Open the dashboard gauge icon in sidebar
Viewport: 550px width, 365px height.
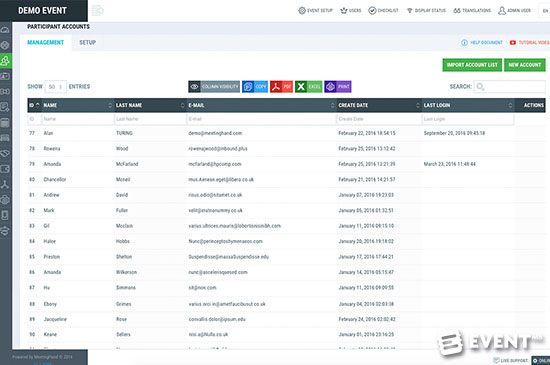(5, 30)
